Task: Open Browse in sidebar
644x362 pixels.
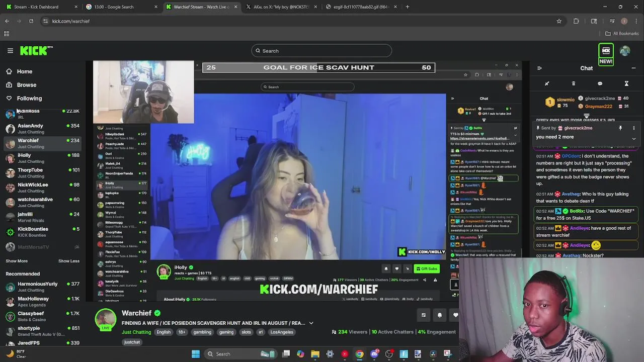Action: [x=27, y=85]
